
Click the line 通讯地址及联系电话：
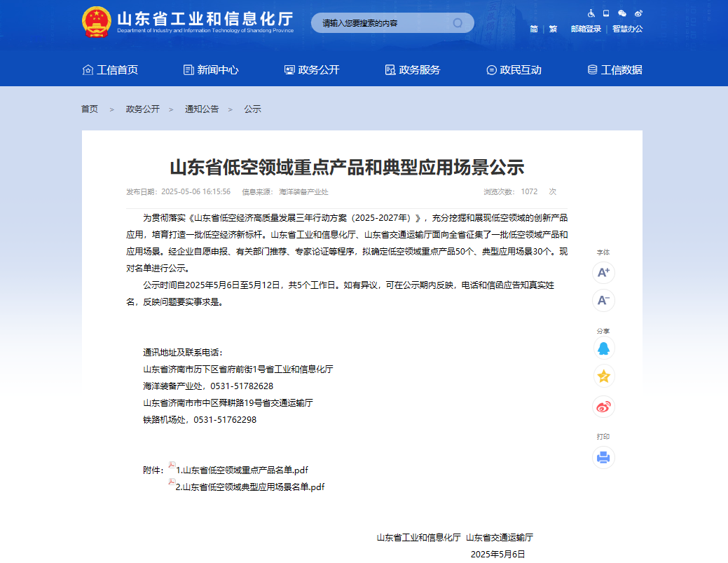(183, 353)
